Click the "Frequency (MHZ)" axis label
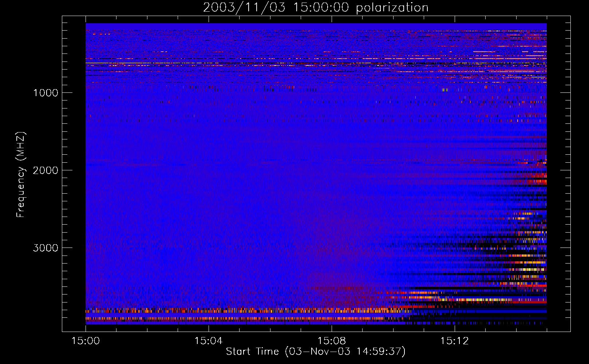Screen dimensions: 589x364 tap(21, 174)
